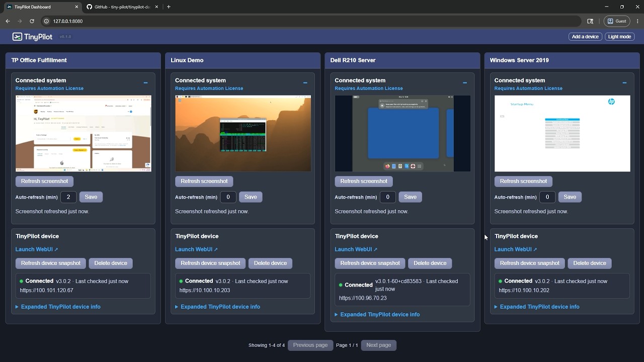Open Dell R210 Server screenshot thumbnail
644x362 pixels.
coord(403,133)
